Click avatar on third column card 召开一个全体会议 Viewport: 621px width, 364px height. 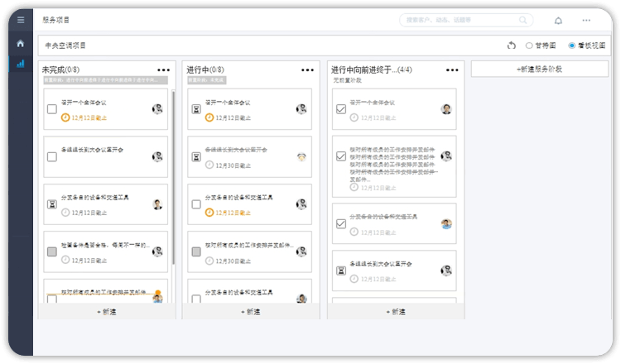pos(446,109)
